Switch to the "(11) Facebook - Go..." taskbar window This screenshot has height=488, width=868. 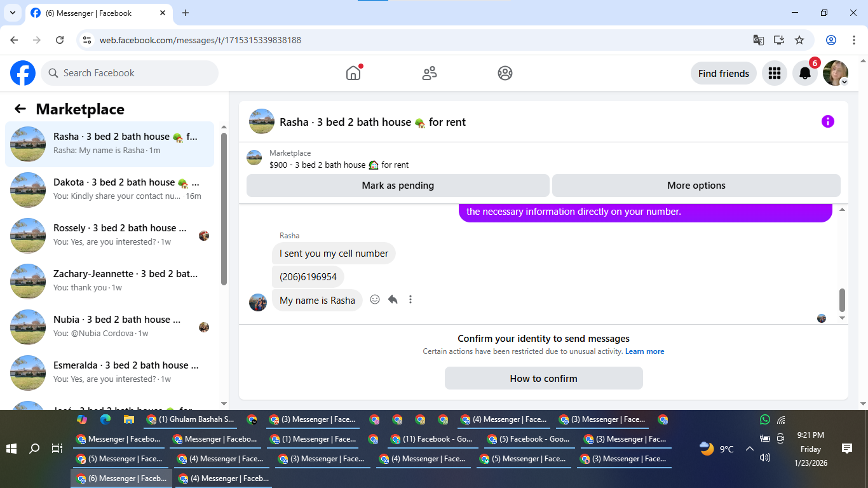point(432,439)
